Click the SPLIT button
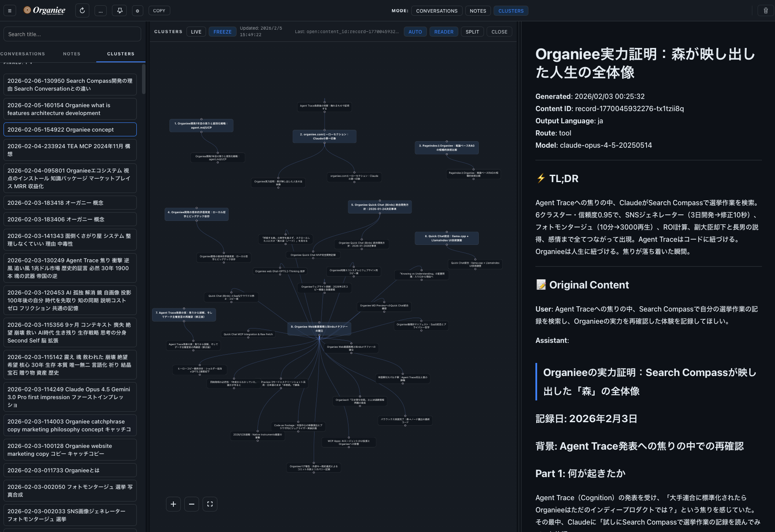The width and height of the screenshot is (775, 532). 472,32
